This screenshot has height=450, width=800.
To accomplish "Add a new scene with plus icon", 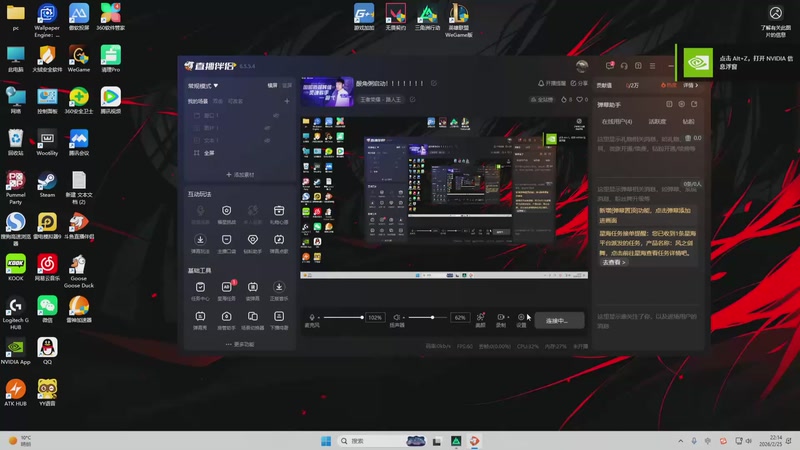I will (x=287, y=101).
